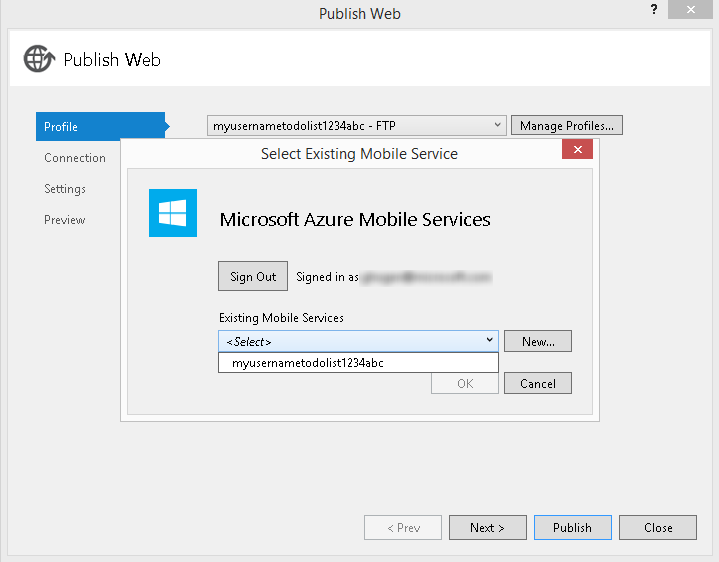
Task: Click the Close button at the bottom
Action: click(658, 527)
